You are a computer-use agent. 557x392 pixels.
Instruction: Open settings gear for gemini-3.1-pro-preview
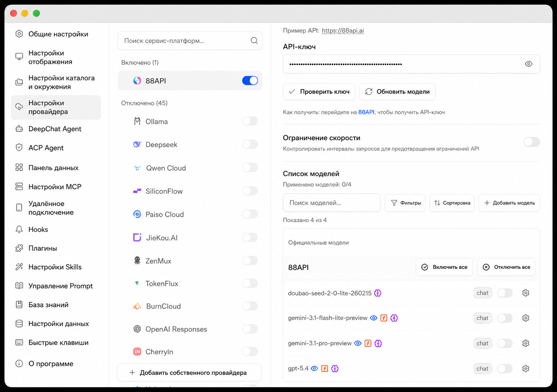coord(526,343)
